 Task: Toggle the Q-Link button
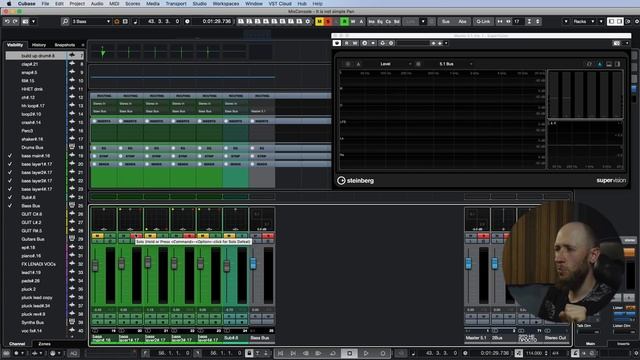483,21
